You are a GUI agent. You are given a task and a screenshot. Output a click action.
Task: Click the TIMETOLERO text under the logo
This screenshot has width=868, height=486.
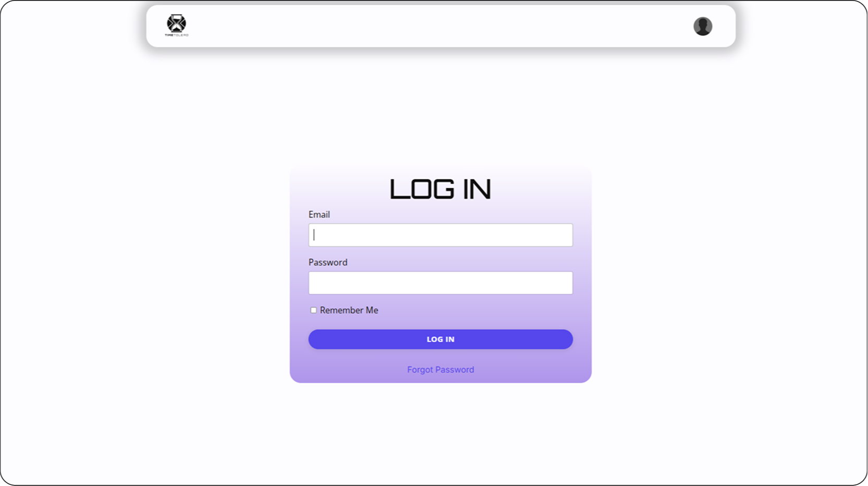pyautogui.click(x=177, y=35)
